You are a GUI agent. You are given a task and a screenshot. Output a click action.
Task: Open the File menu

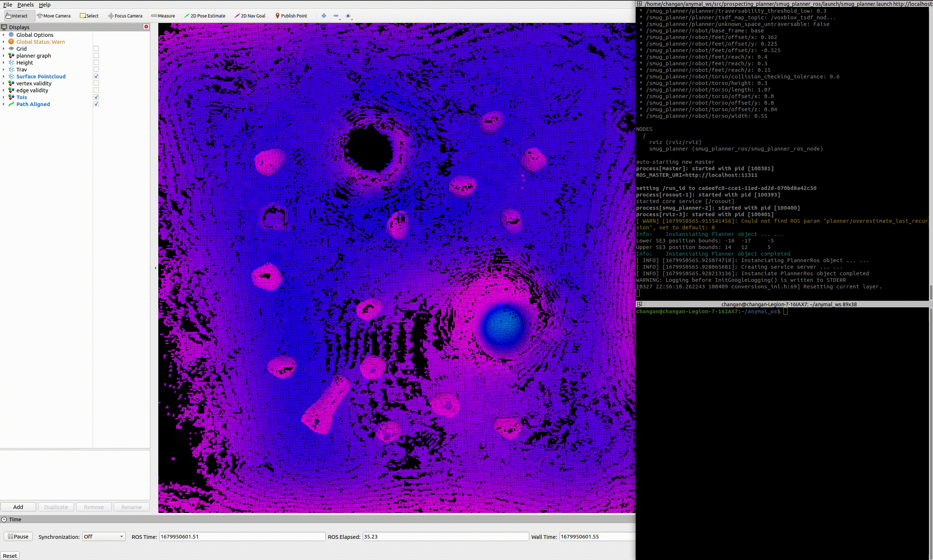7,5
